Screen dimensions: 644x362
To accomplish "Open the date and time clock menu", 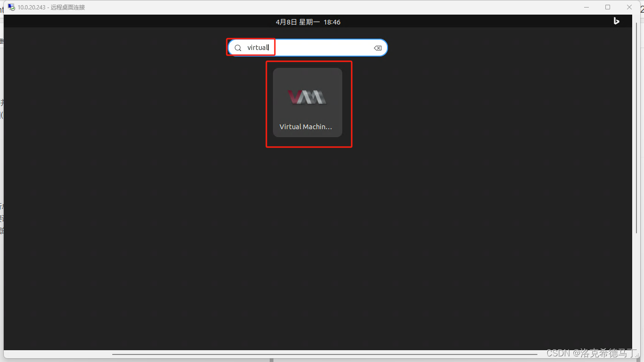I will [x=308, y=22].
